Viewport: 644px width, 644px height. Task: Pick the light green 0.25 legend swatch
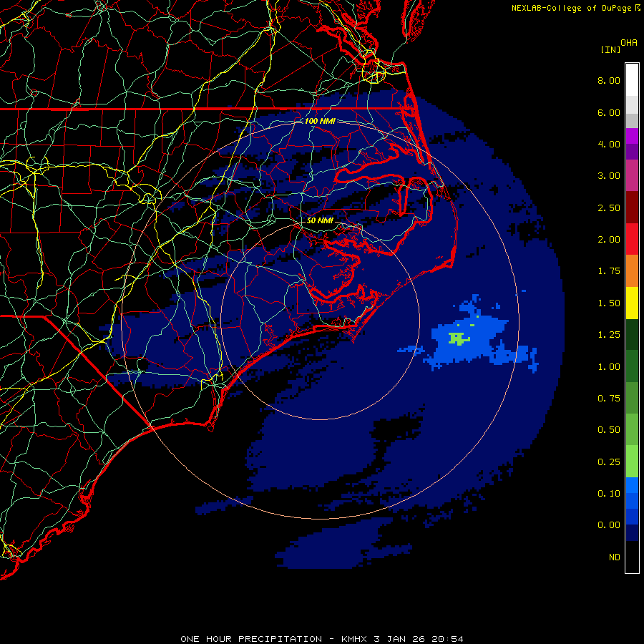(632, 462)
